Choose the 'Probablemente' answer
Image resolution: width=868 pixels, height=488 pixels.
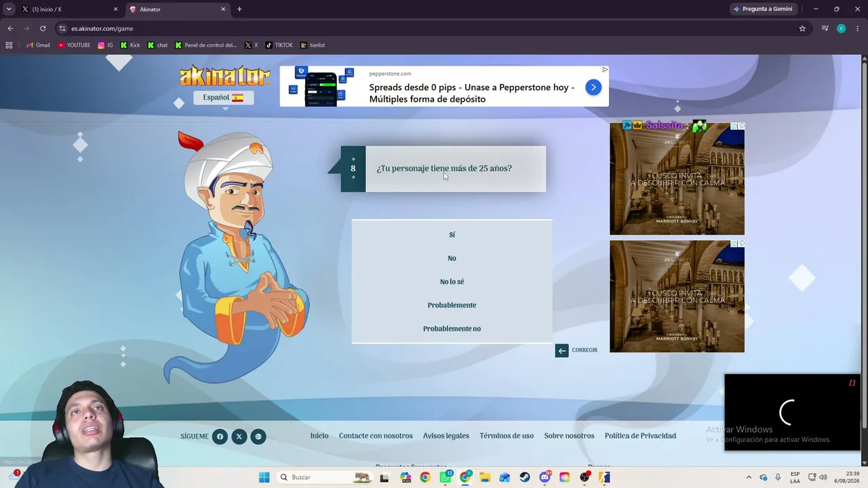click(x=452, y=305)
